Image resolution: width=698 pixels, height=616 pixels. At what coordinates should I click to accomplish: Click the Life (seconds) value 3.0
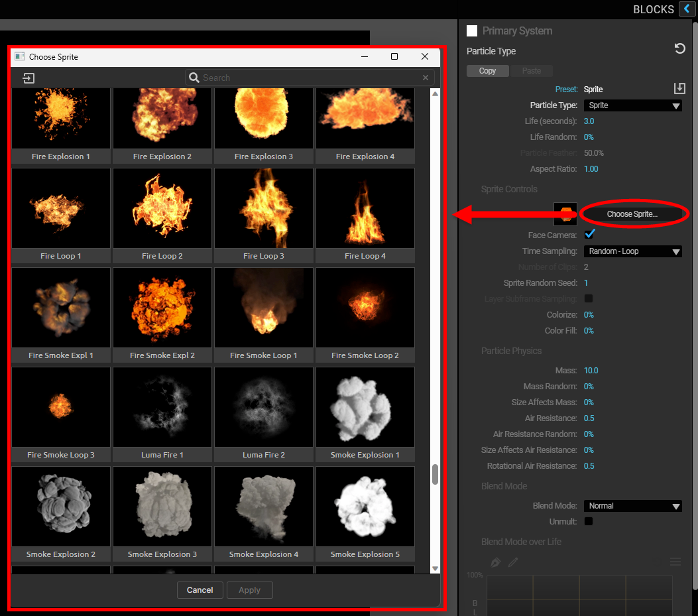coord(589,121)
